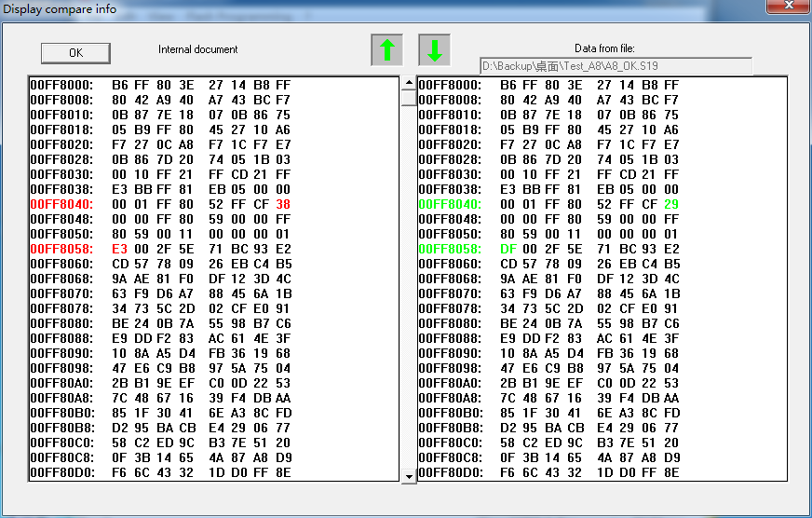The height and width of the screenshot is (518, 812).
Task: Select address 00FF8000 in left pane
Action: (x=61, y=85)
